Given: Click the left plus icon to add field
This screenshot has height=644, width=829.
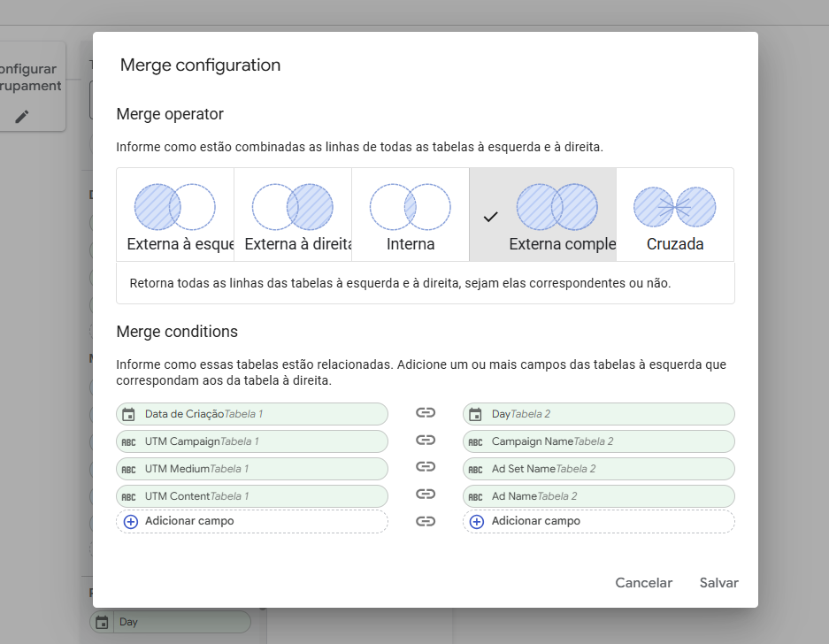Looking at the screenshot, I should [x=131, y=522].
